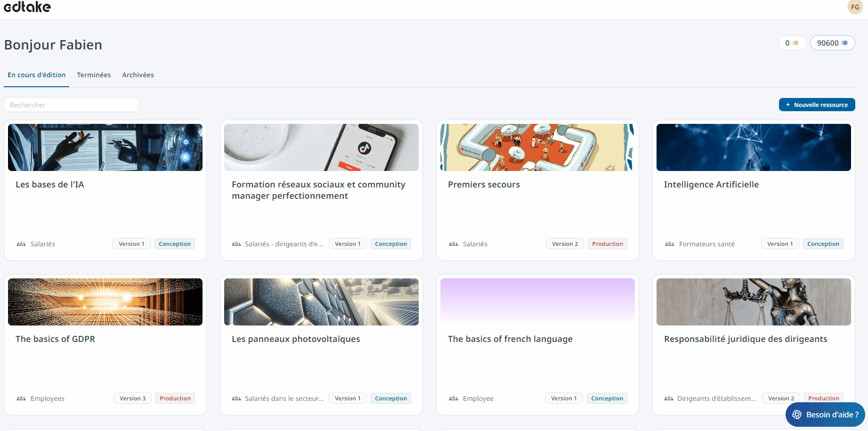Screen dimensions: 868x431
Task: Select the En cours d'édition tab
Action: 37,75
